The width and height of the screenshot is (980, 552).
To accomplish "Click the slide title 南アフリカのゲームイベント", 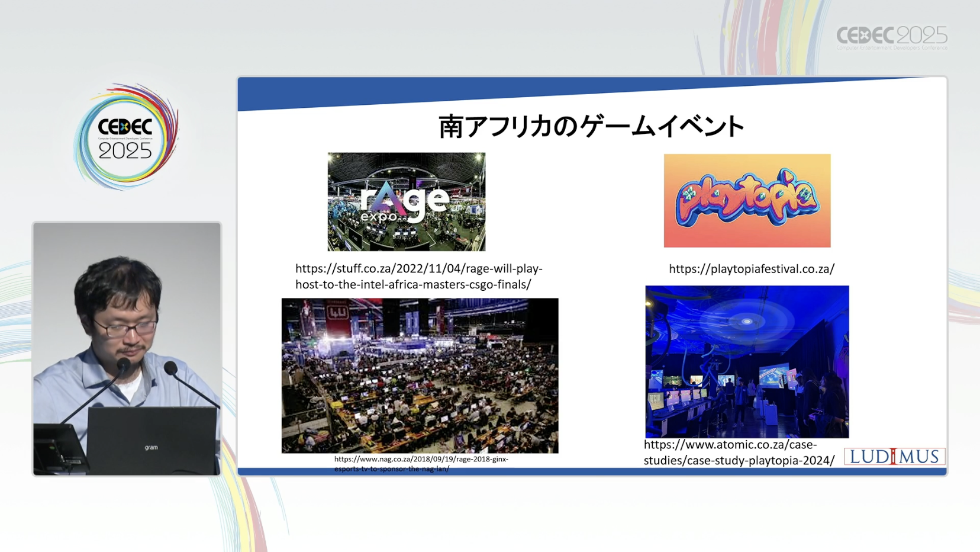I will tap(591, 127).
